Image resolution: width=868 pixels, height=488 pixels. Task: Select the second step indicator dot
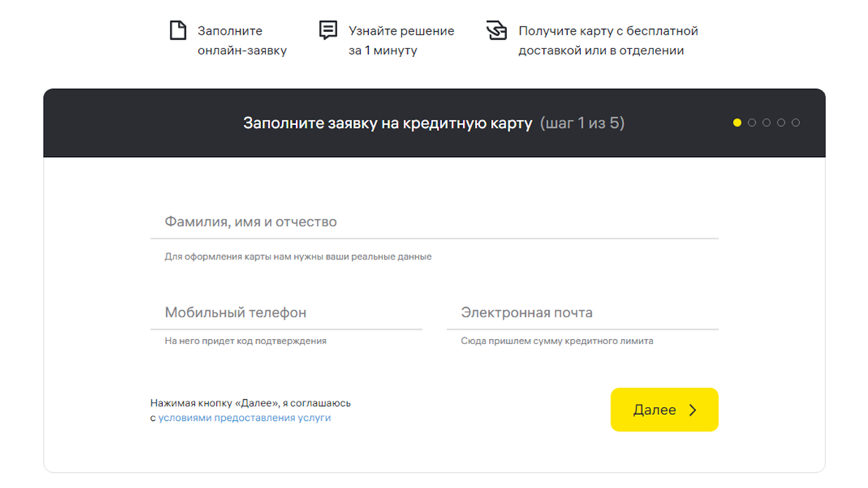click(752, 123)
